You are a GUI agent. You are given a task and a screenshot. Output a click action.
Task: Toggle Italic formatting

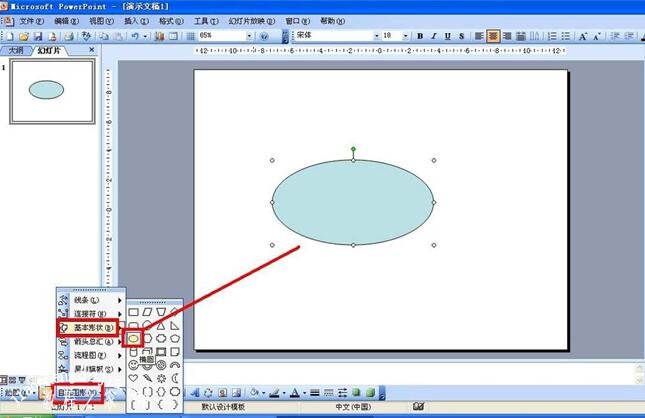(x=434, y=36)
